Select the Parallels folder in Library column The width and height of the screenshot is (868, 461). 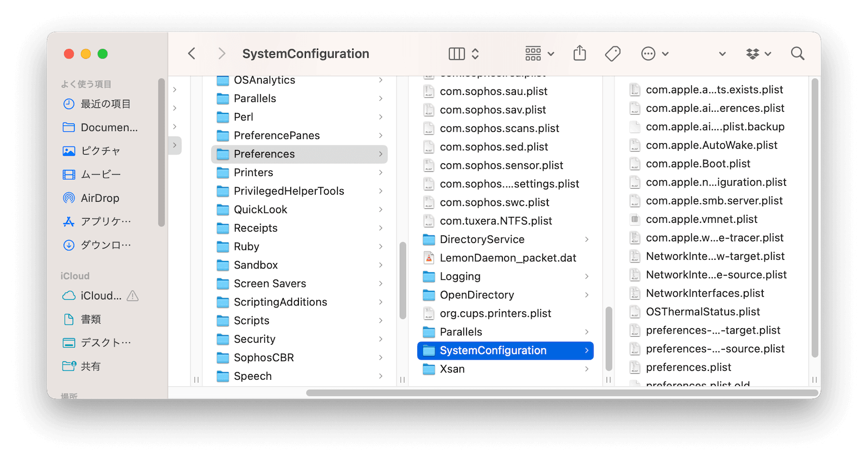(299, 98)
